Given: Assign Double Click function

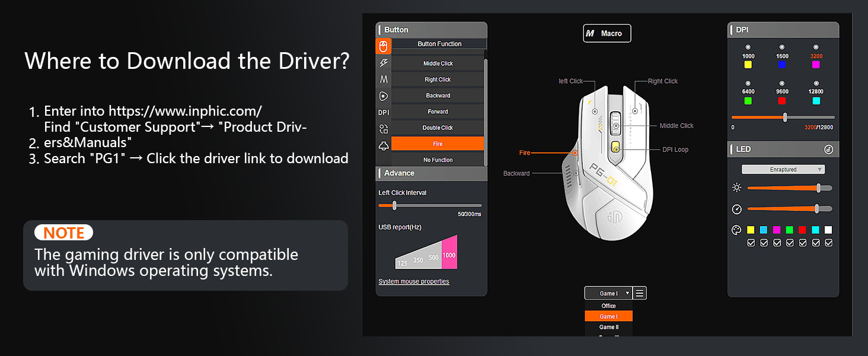Looking at the screenshot, I should tap(438, 128).
